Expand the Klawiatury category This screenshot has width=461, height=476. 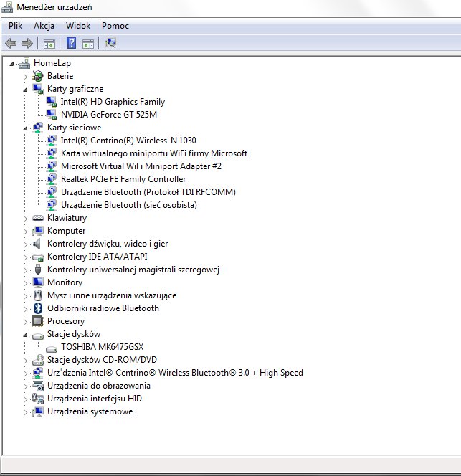pos(25,219)
